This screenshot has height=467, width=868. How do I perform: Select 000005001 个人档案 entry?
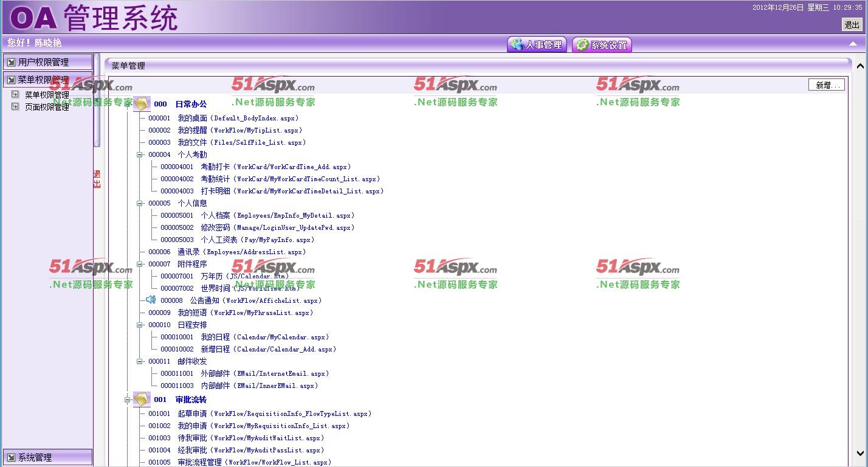pyautogui.click(x=258, y=215)
